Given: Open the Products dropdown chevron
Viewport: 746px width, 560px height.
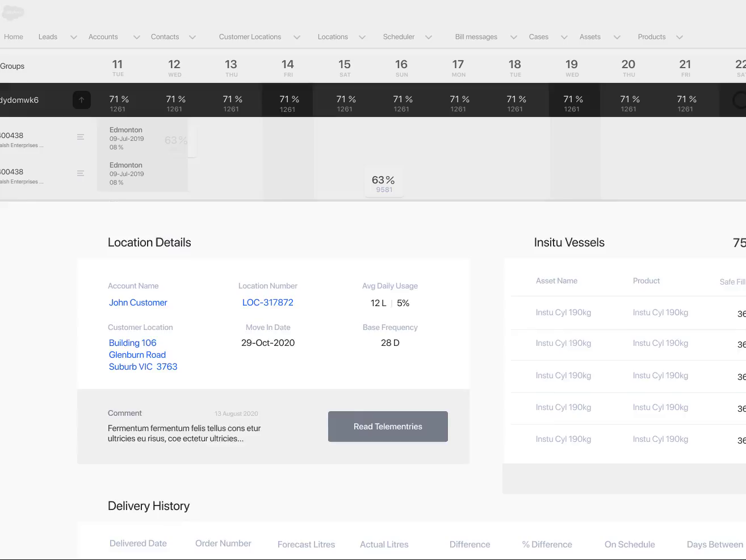Looking at the screenshot, I should pos(679,36).
